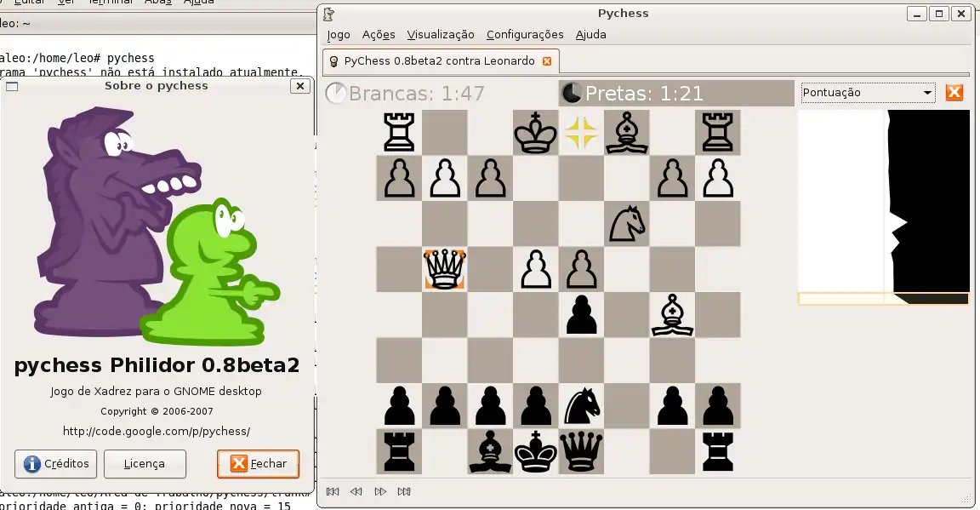Close the Pontuação side panel
This screenshot has width=980, height=510.
pos(954,92)
